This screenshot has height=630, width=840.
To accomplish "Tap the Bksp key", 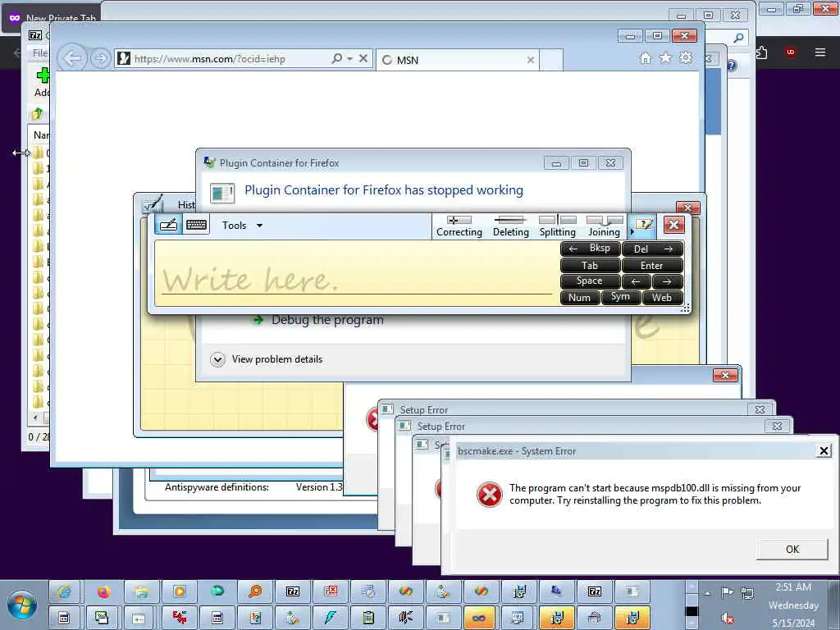I will 591,248.
